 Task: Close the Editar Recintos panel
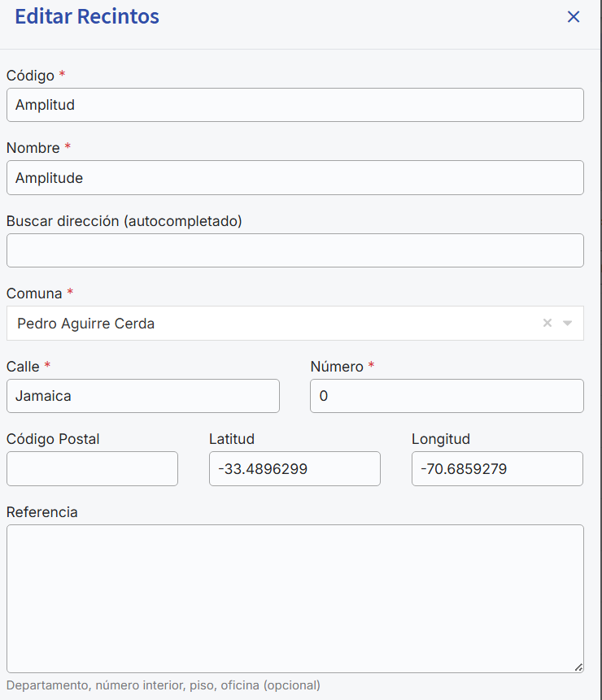[x=574, y=17]
